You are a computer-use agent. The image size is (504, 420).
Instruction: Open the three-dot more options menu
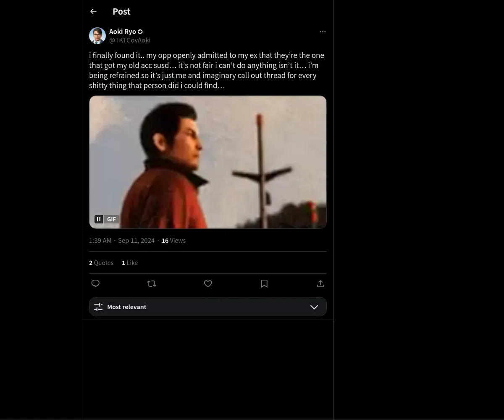point(323,32)
